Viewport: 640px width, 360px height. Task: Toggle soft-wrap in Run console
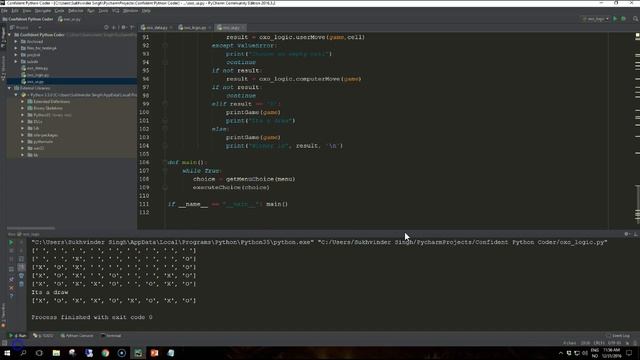(x=21, y=260)
